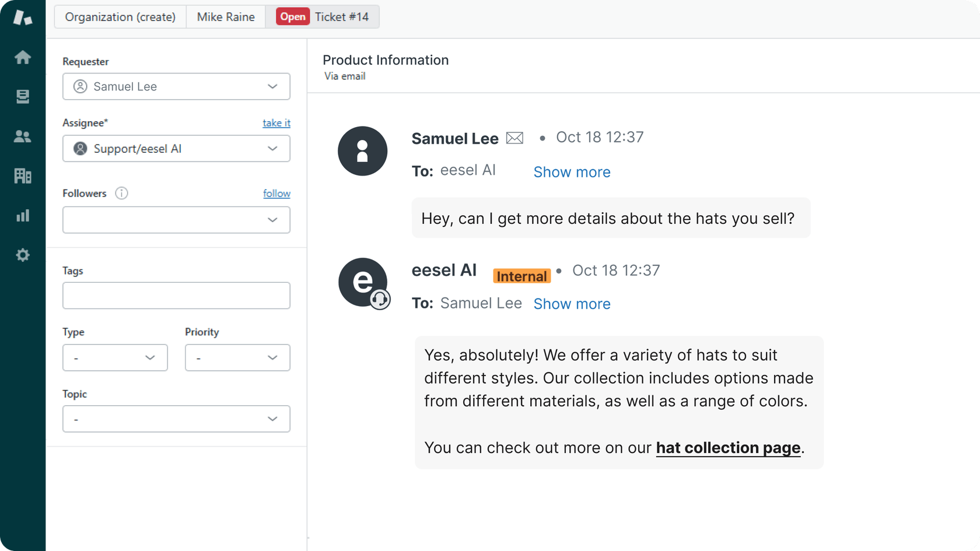The image size is (980, 551).
Task: Click 'take it' to self-assign the ticket
Action: (276, 122)
